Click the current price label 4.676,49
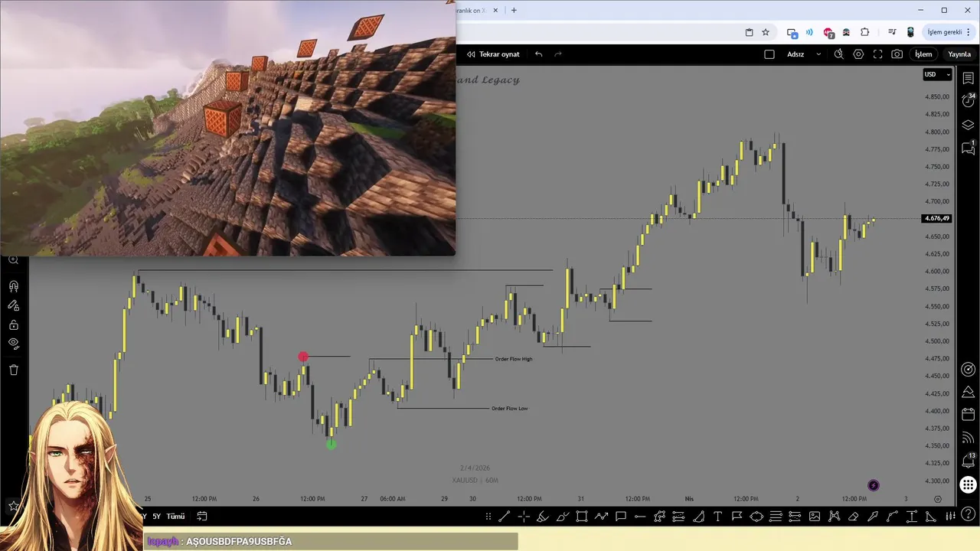980x551 pixels. pos(937,219)
